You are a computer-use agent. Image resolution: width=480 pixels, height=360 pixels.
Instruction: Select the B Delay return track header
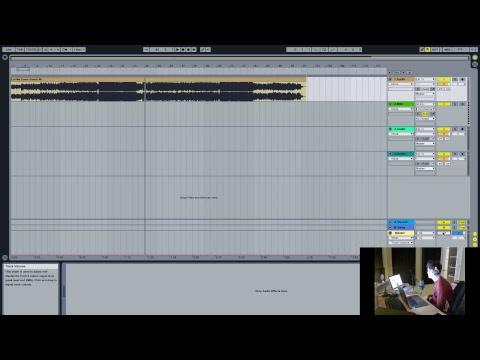401,227
